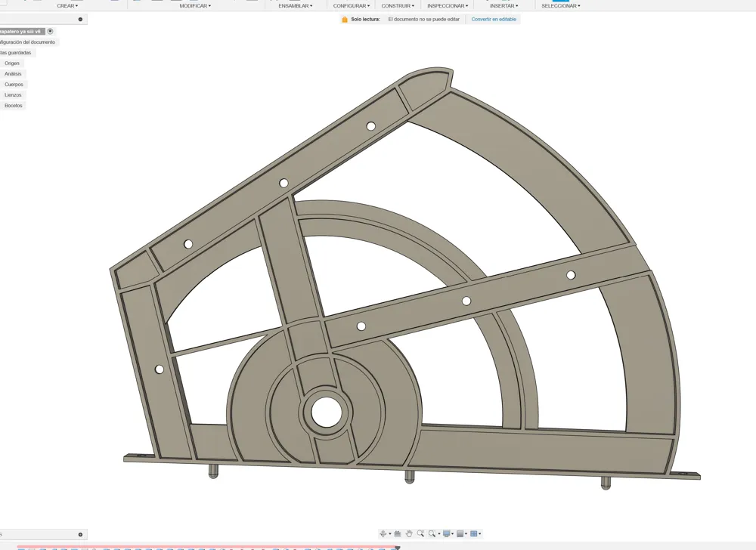
Task: Click the middle peg under the model base
Action: (409, 476)
